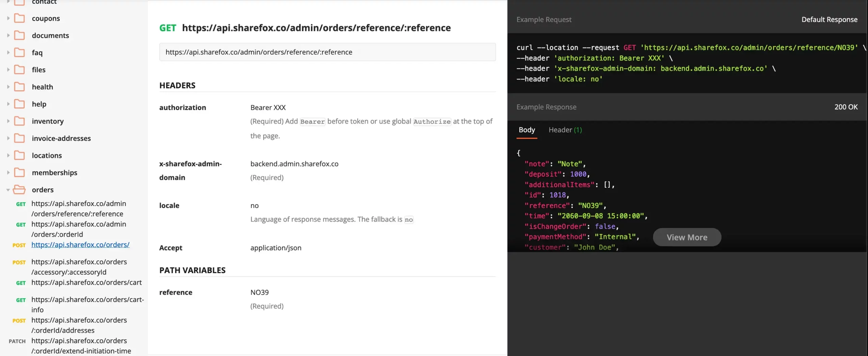Click the NO39 reference value
Viewport: 868px width, 356px height.
(259, 292)
